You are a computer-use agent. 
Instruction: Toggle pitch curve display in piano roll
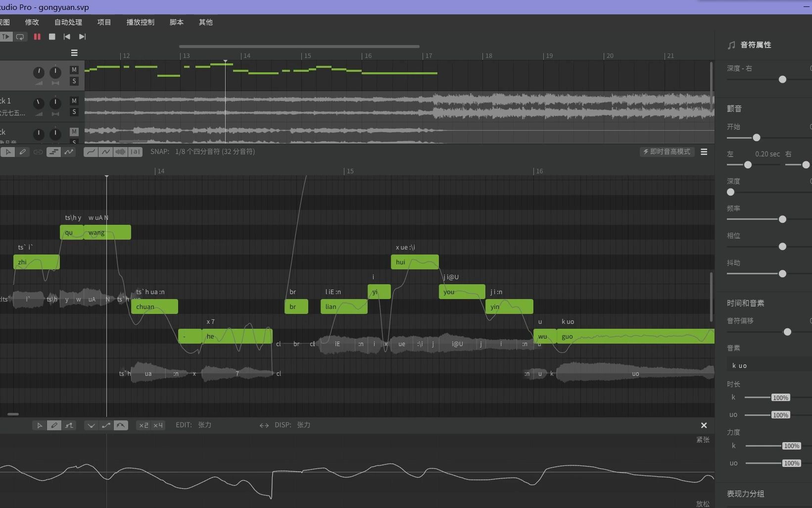click(x=91, y=152)
